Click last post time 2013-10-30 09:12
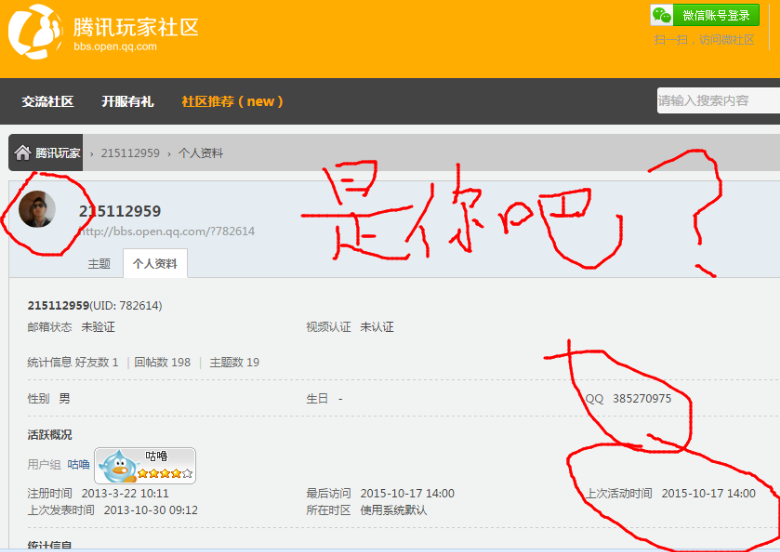 pos(151,510)
